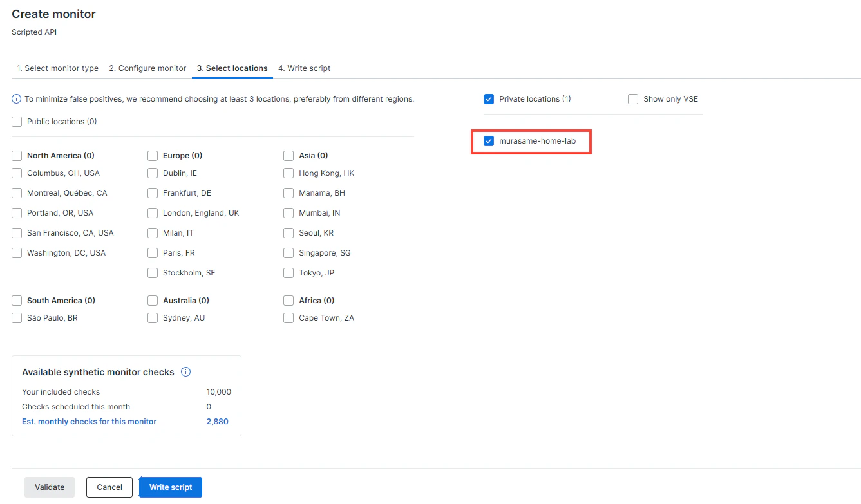Select Stockholm, SE location
Image resolution: width=861 pixels, height=504 pixels.
click(x=153, y=273)
